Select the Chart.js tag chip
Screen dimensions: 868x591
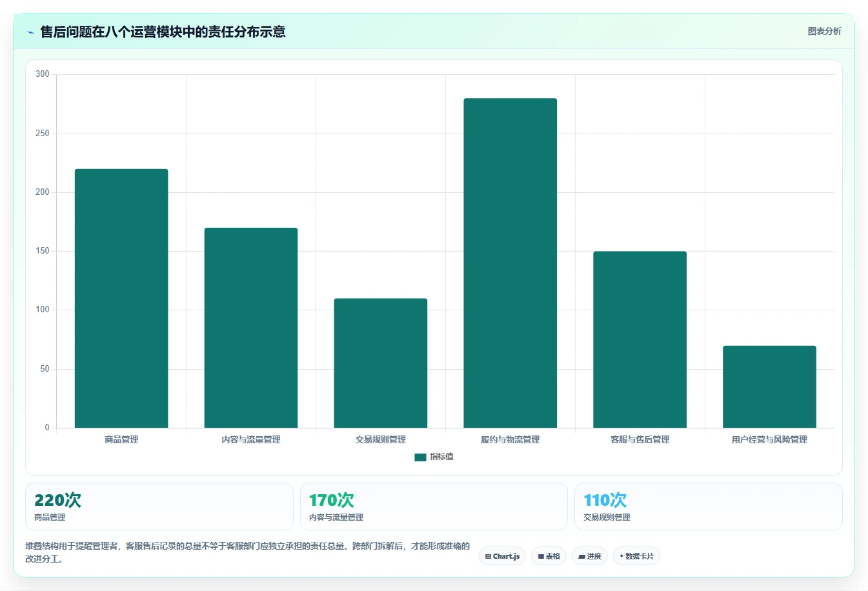click(x=502, y=556)
